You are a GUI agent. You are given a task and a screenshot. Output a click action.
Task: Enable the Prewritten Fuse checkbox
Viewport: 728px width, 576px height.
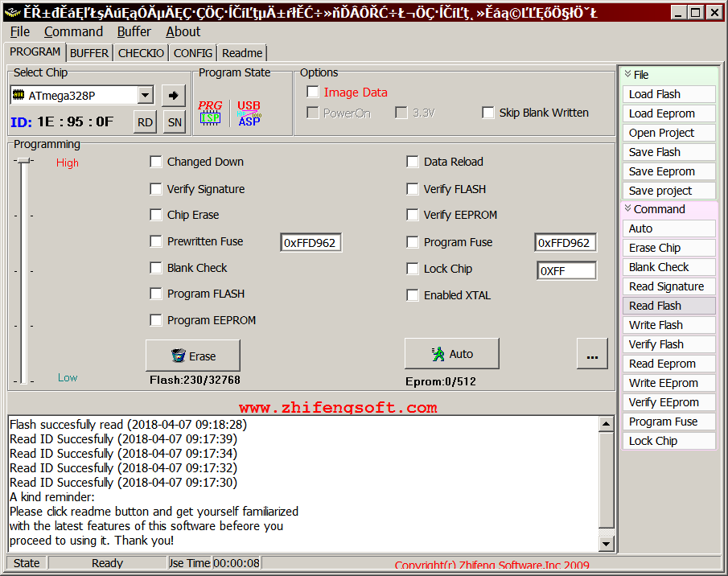(x=156, y=241)
